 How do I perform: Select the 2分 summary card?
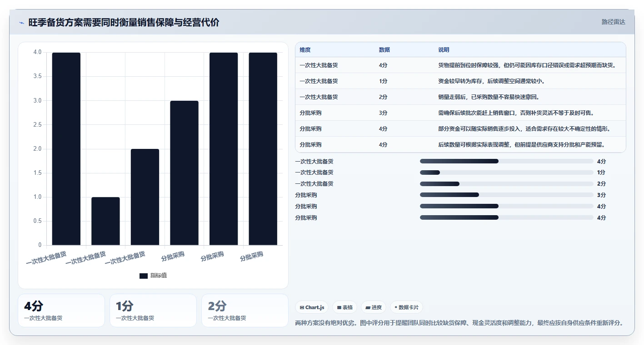pos(245,310)
